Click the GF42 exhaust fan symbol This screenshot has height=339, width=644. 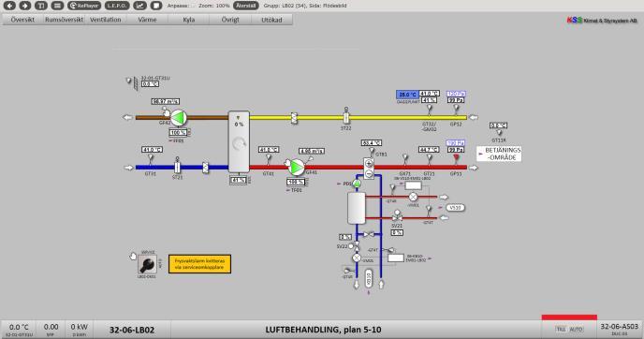(178, 117)
